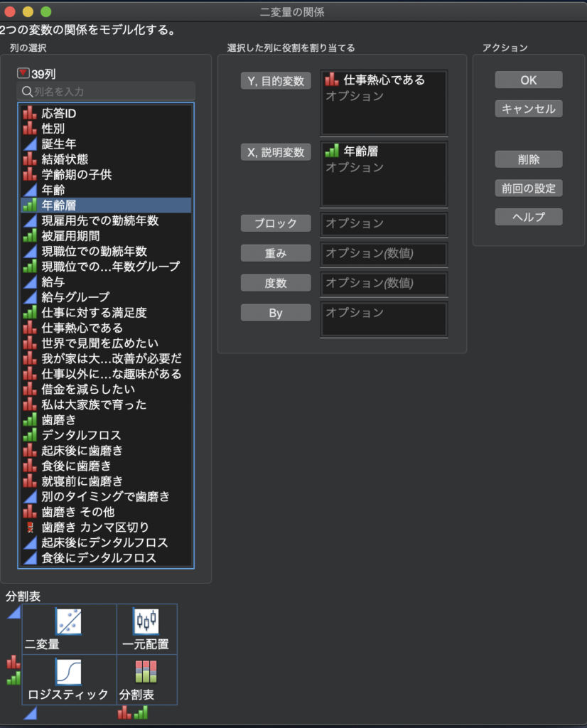Select the 応答ID column icon

pos(30,113)
